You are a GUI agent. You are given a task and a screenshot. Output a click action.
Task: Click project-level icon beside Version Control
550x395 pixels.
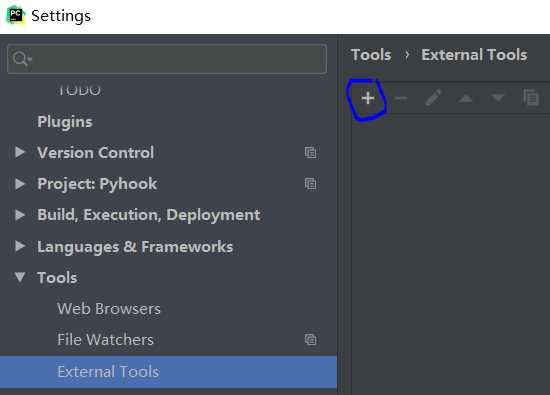[x=310, y=153]
